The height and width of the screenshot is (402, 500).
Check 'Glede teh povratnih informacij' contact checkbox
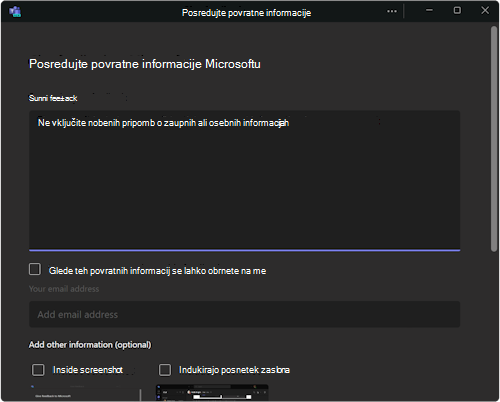(35, 269)
